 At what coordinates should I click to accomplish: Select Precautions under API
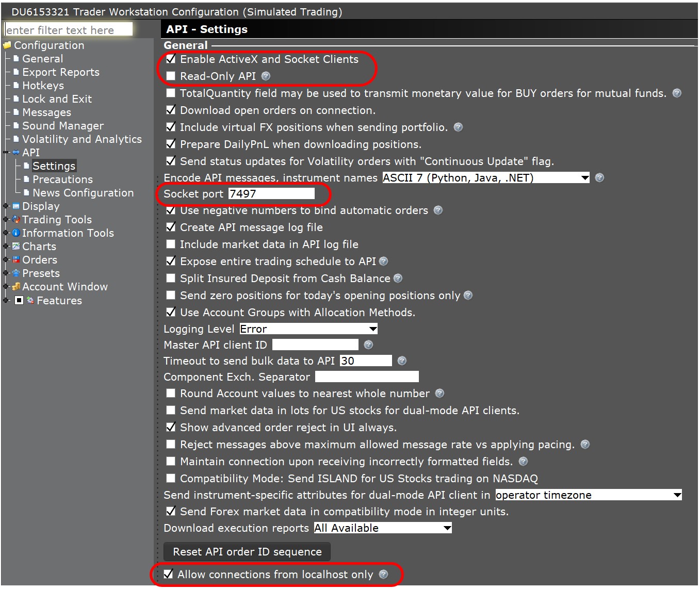62,179
